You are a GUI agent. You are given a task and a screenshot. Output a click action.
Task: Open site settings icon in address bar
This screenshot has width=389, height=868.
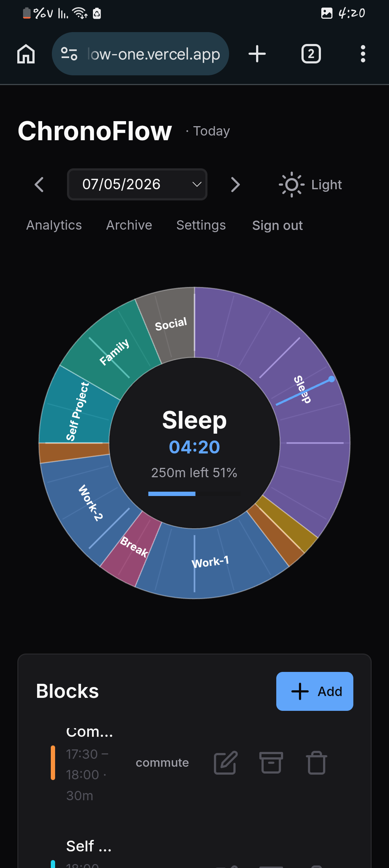click(x=69, y=54)
